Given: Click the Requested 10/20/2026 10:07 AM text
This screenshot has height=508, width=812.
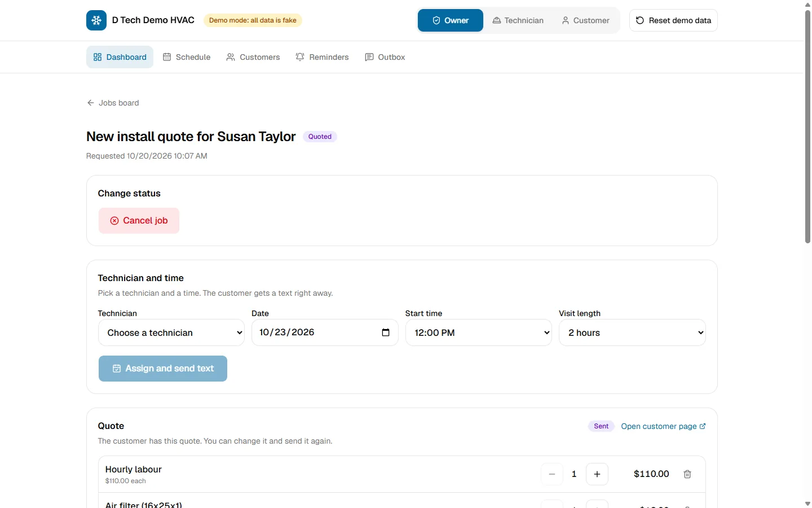Looking at the screenshot, I should 147,156.
